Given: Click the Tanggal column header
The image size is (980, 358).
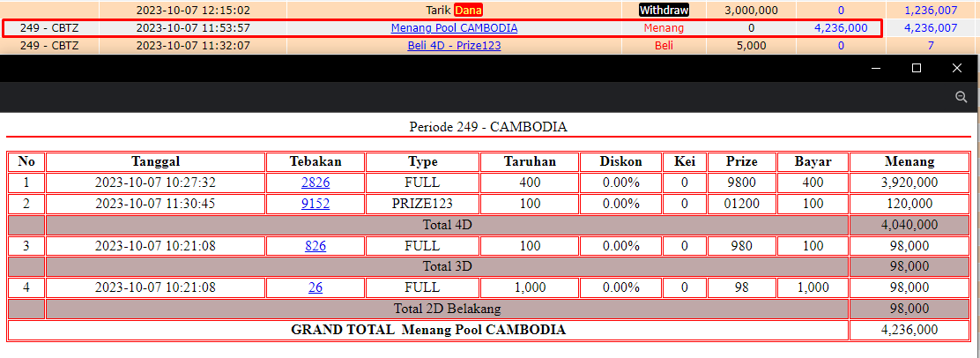Looking at the screenshot, I should [156, 161].
